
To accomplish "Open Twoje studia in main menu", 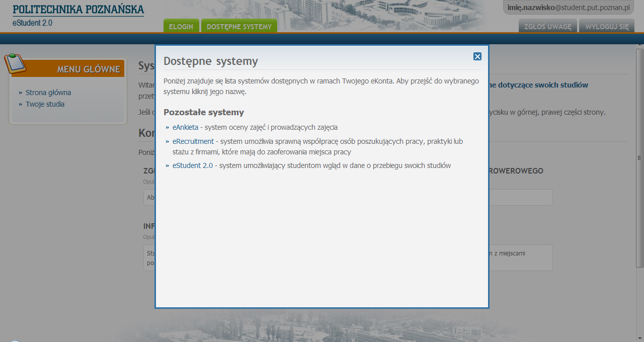I will click(45, 104).
